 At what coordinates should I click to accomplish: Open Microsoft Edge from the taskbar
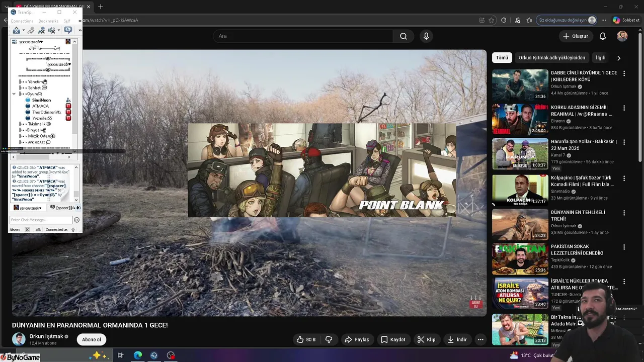coord(138,355)
